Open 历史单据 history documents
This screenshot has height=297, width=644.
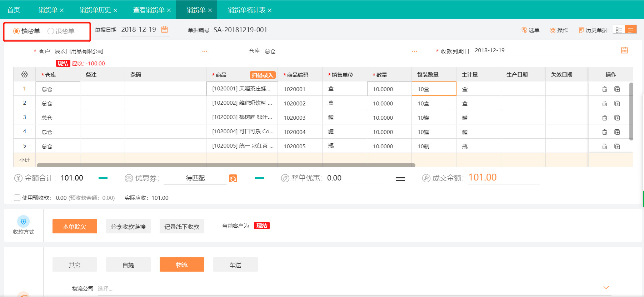tap(593, 30)
